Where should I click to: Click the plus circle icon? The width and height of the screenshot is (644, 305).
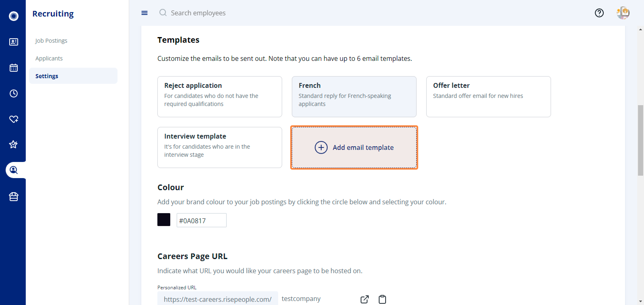[321, 147]
